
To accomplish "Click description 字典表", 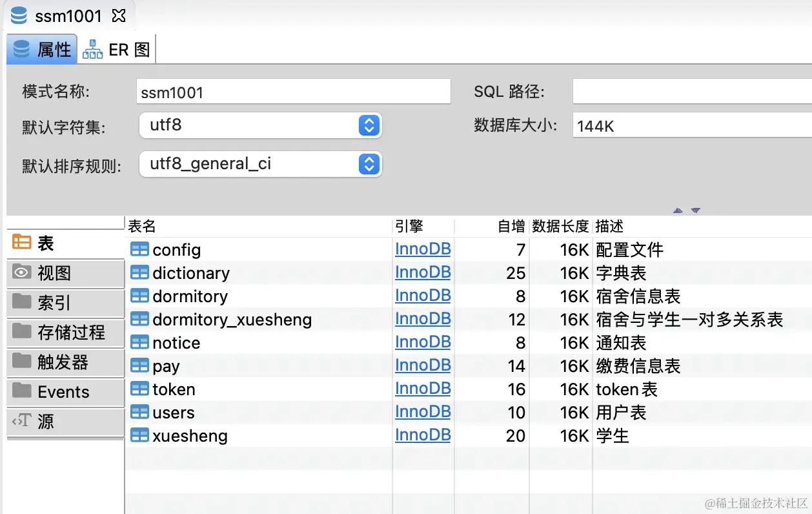I will coord(621,273).
